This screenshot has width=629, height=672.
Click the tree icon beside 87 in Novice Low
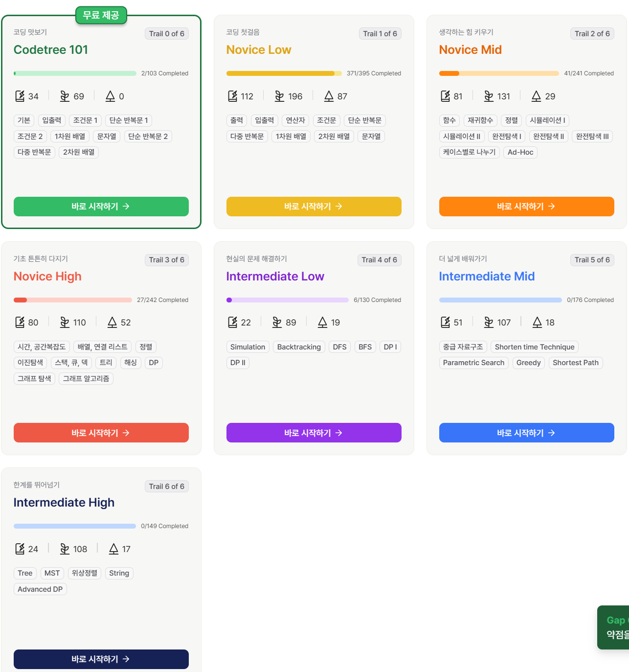pyautogui.click(x=329, y=96)
